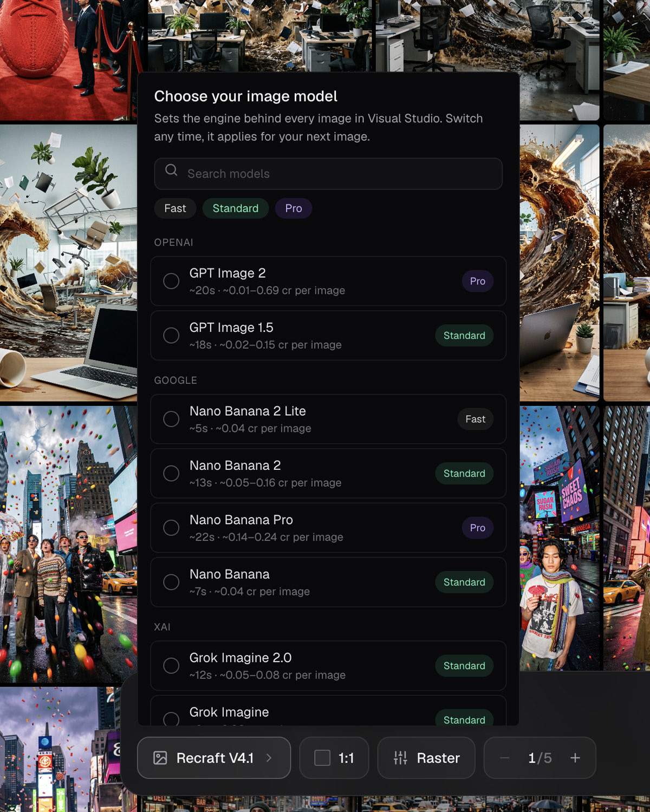650x812 pixels.
Task: Pick the Grok Imagine 2.0 radio button
Action: [x=171, y=666]
